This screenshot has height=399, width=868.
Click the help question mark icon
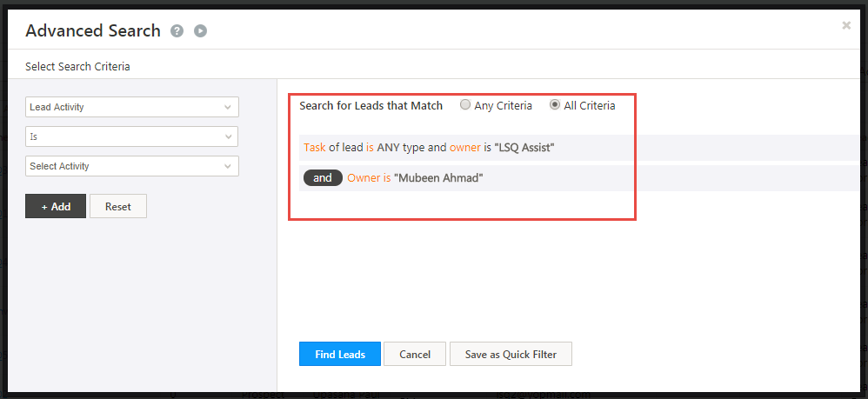click(x=177, y=31)
